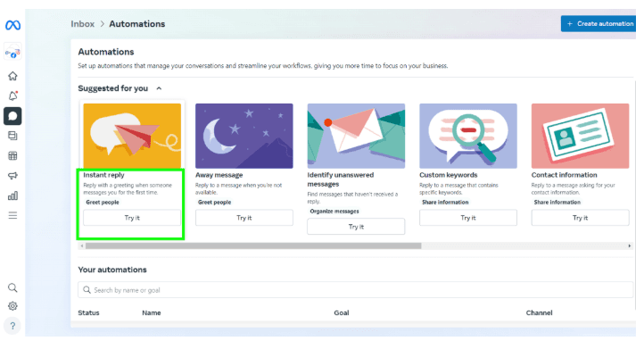Go to Home in the sidebar

pyautogui.click(x=12, y=76)
